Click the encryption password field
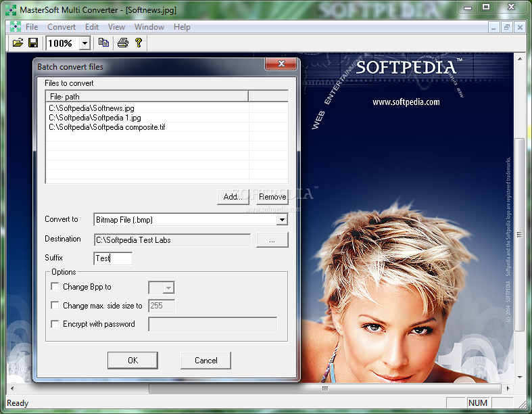This screenshot has width=532, height=414. 213,324
